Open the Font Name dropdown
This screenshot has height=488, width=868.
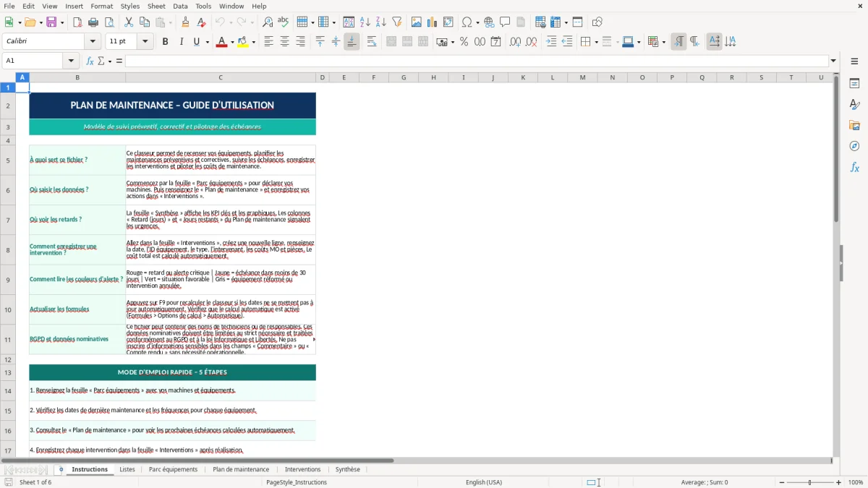(93, 42)
